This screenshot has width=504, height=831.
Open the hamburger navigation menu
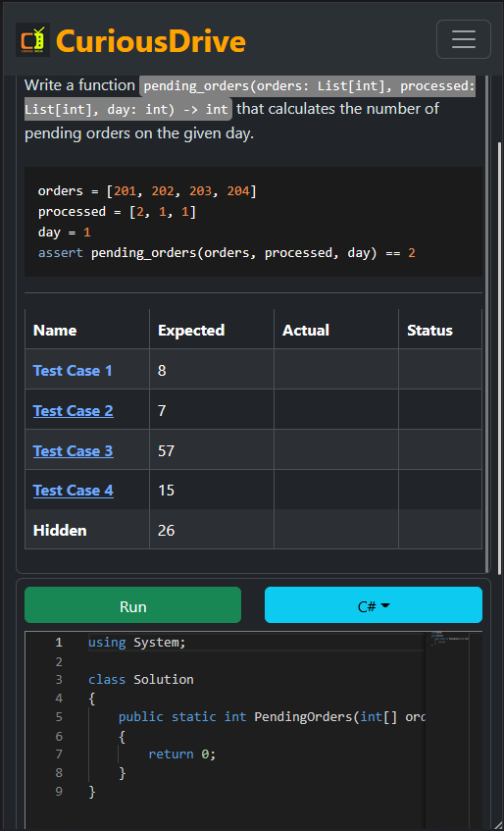463,39
